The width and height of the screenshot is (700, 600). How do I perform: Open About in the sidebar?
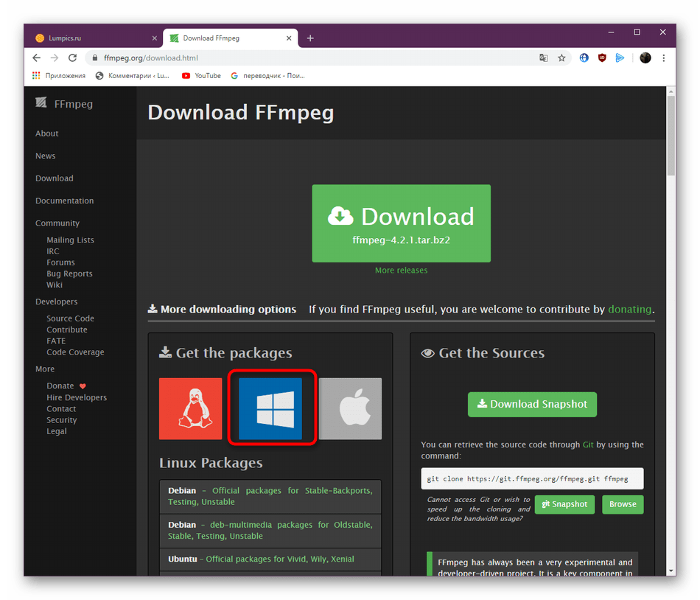coord(47,133)
